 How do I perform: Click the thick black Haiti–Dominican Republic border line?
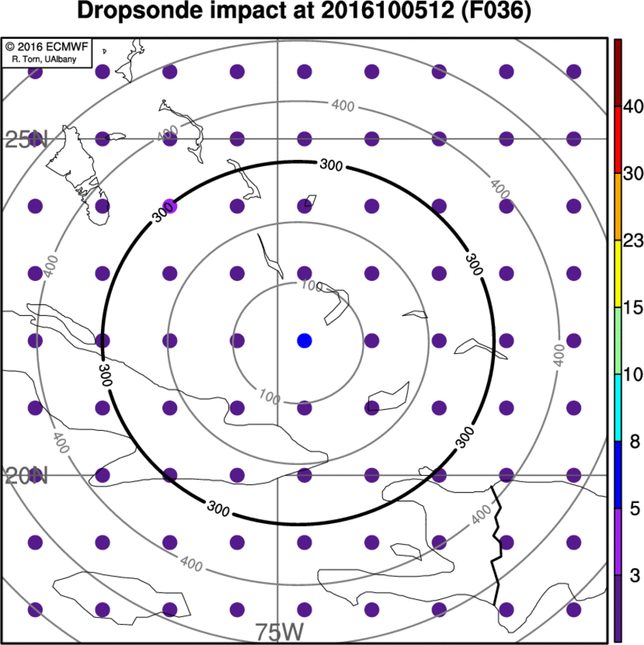coord(497,546)
